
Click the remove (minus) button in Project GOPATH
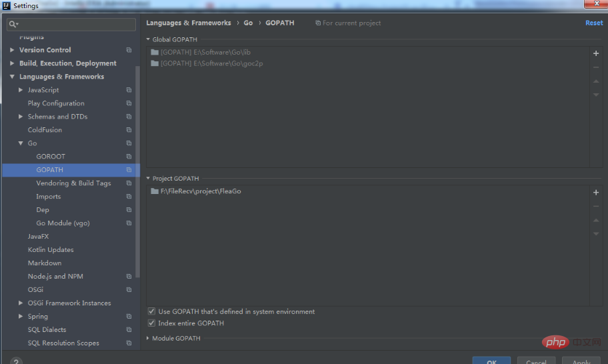[x=596, y=206]
